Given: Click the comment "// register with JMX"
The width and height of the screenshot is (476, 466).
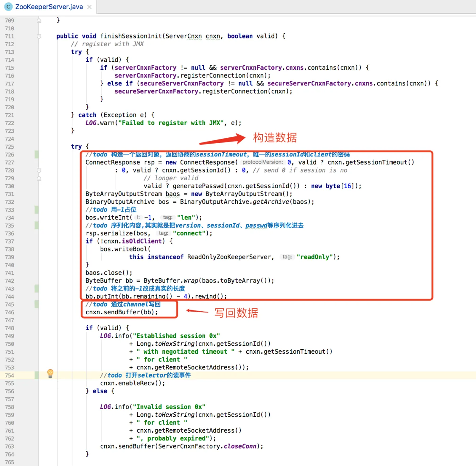Looking at the screenshot, I should point(107,44).
